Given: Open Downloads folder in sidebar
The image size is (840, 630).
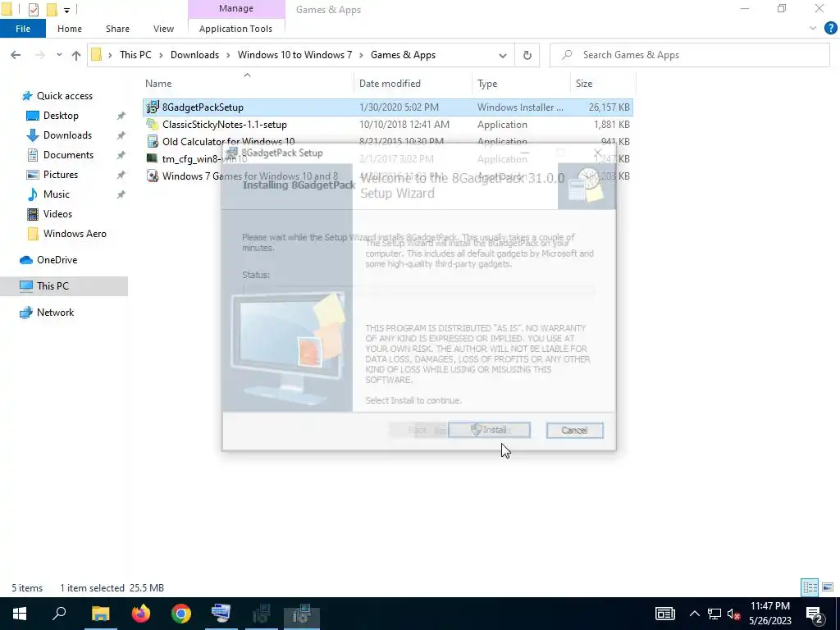Looking at the screenshot, I should [x=67, y=135].
